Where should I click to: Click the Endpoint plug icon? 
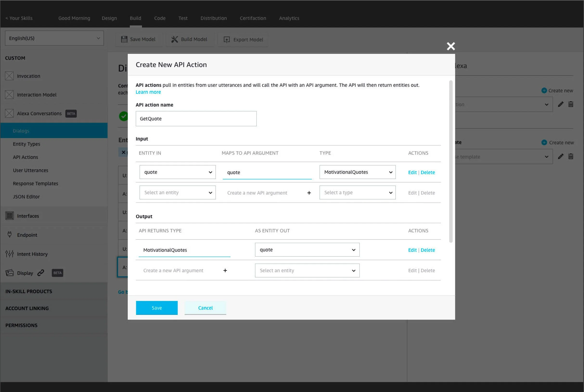point(9,235)
